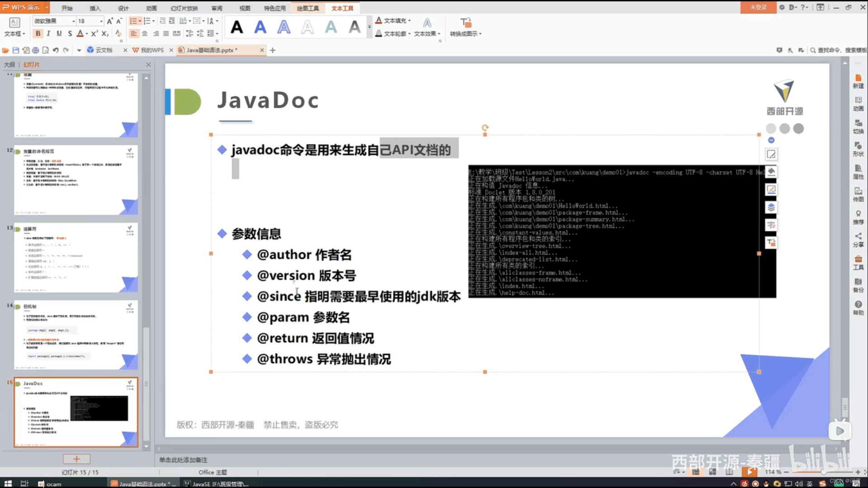This screenshot has height=488, width=868.
Task: Switch to slide sorter view
Action: pos(712,472)
